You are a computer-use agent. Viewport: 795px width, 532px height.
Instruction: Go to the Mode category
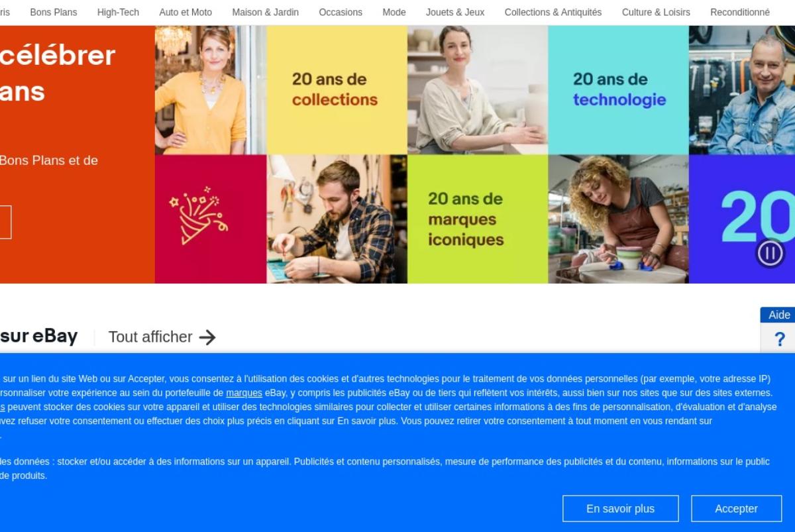pos(394,12)
